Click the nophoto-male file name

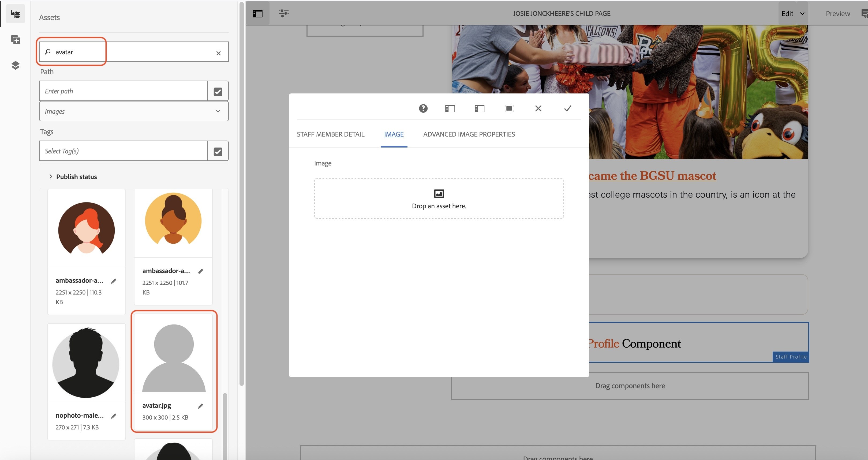80,415
